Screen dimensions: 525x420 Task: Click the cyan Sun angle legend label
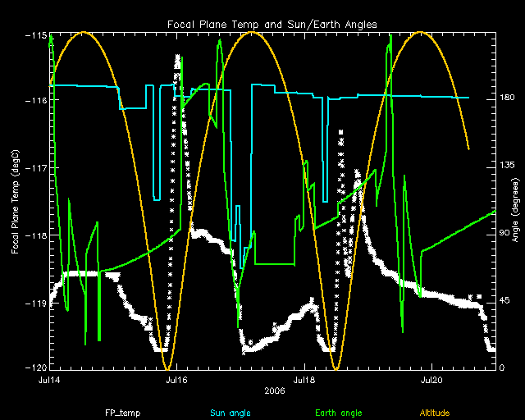click(229, 412)
